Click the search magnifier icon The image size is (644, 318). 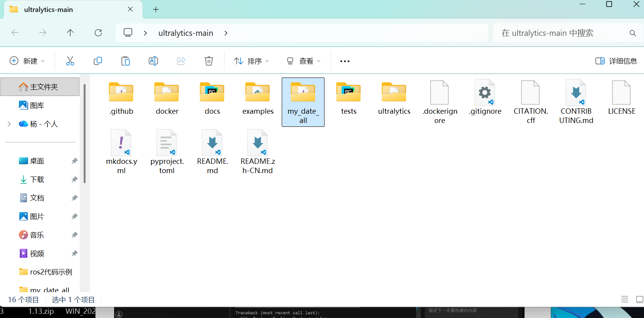click(632, 33)
